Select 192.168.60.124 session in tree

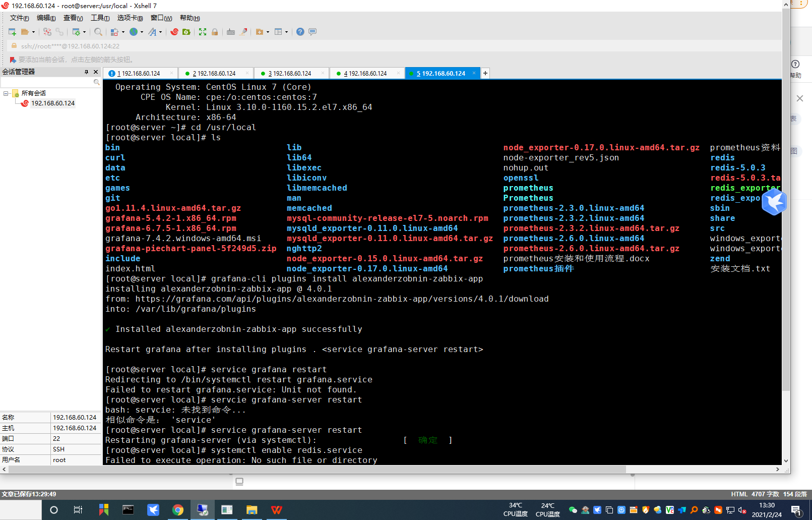coord(52,103)
